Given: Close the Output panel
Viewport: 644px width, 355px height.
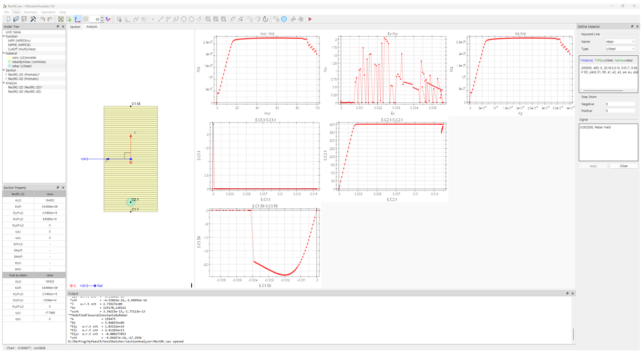Looking at the screenshot, I should (573, 293).
